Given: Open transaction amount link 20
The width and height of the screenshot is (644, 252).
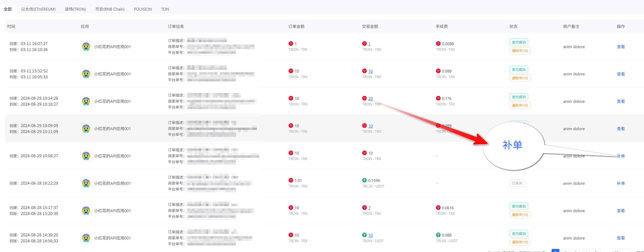Looking at the screenshot, I should (370, 98).
